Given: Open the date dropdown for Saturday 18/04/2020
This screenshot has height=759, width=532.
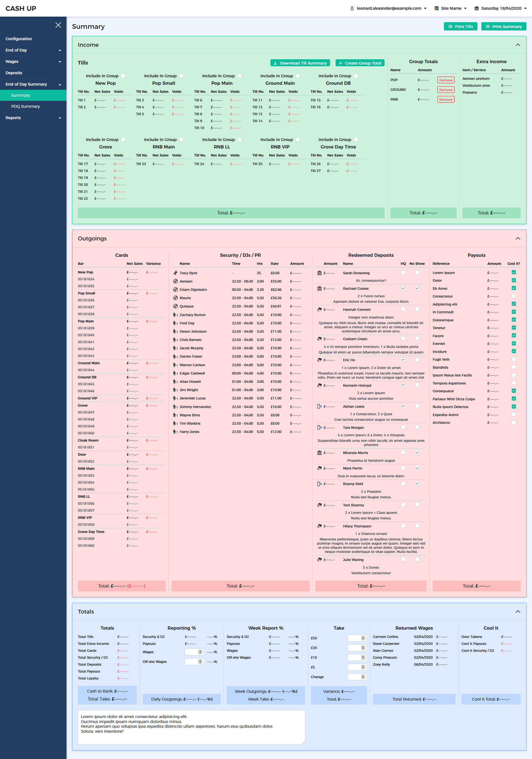Looking at the screenshot, I should (500, 8).
